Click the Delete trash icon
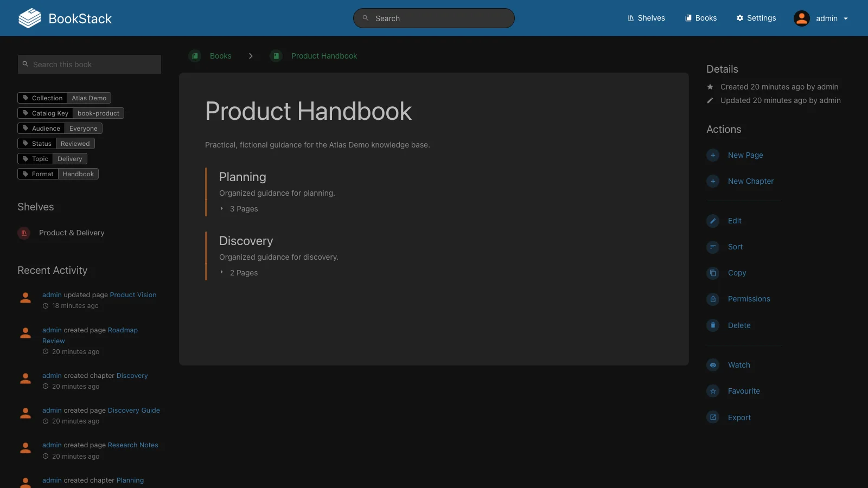Viewport: 868px width, 488px height. (713, 325)
